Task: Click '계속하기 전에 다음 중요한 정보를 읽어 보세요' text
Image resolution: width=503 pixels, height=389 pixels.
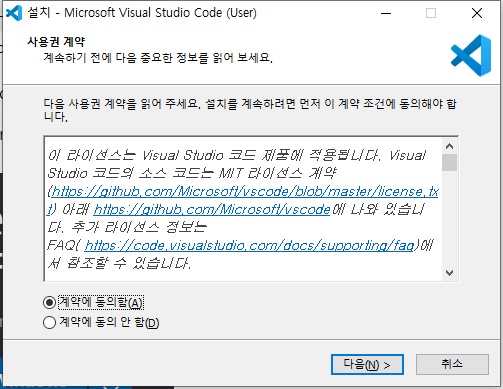Action: 158,58
